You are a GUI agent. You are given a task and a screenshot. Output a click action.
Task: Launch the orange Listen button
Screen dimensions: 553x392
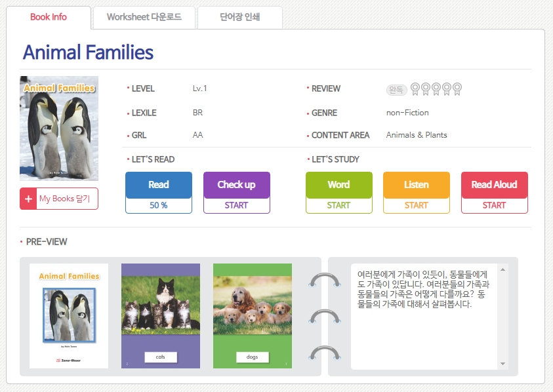[417, 185]
